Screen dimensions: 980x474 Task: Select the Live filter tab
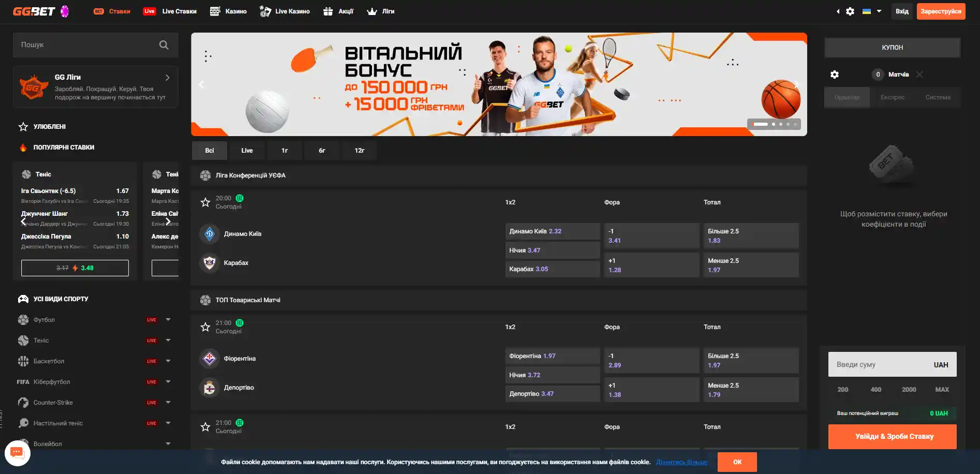pos(247,151)
